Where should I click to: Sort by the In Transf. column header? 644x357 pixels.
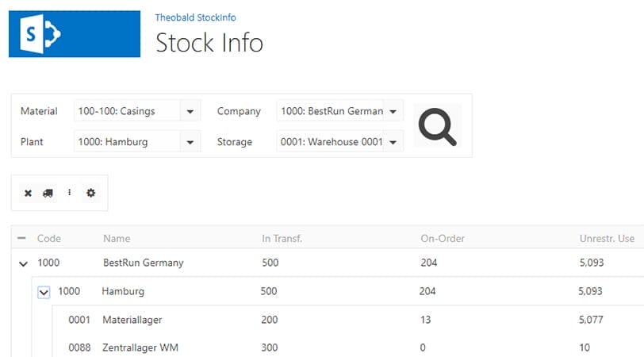(282, 238)
